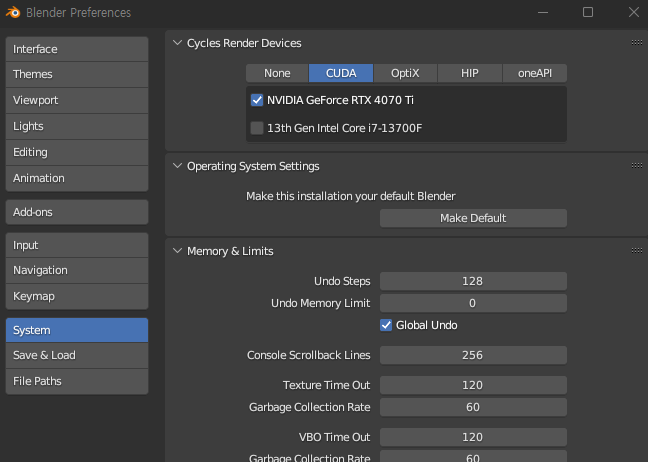
Task: Click the 'Make this installation your default Blender' text
Action: [x=350, y=196]
